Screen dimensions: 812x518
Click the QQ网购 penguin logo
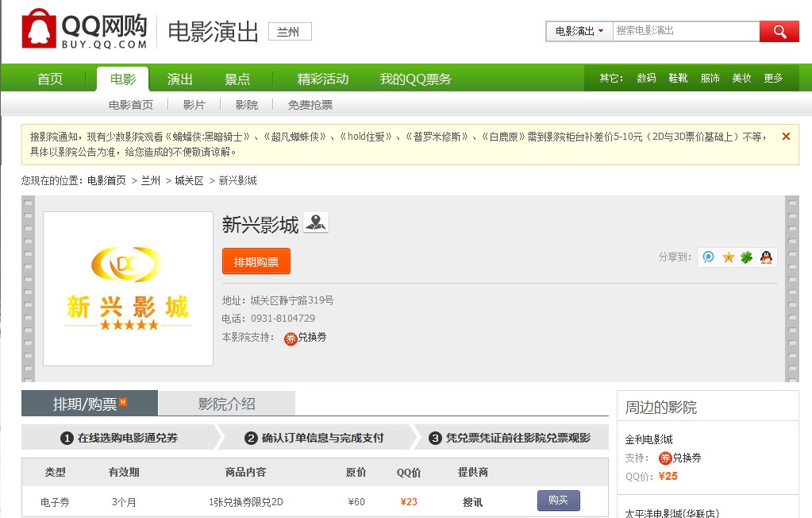click(x=84, y=29)
